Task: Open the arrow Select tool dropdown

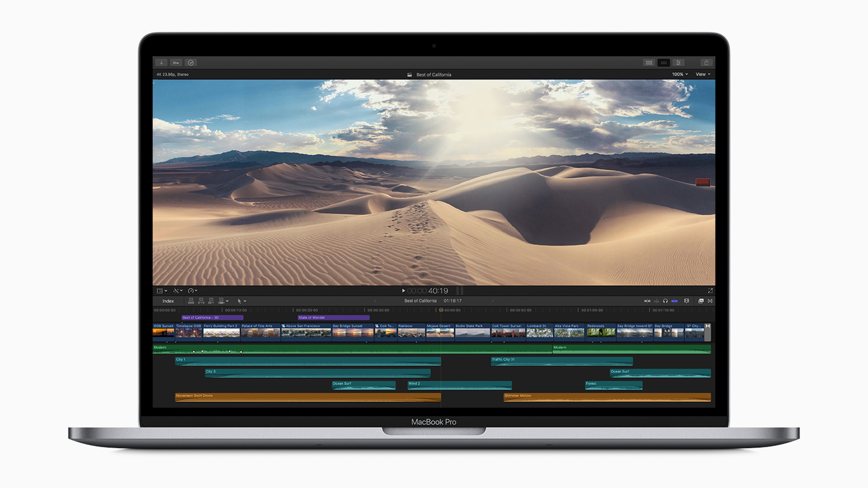Action: tap(241, 301)
